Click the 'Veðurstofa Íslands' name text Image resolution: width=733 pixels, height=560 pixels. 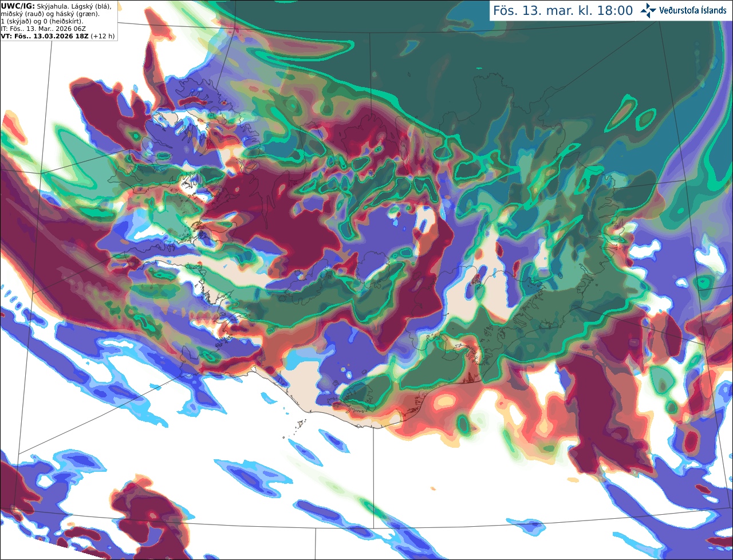[692, 10]
